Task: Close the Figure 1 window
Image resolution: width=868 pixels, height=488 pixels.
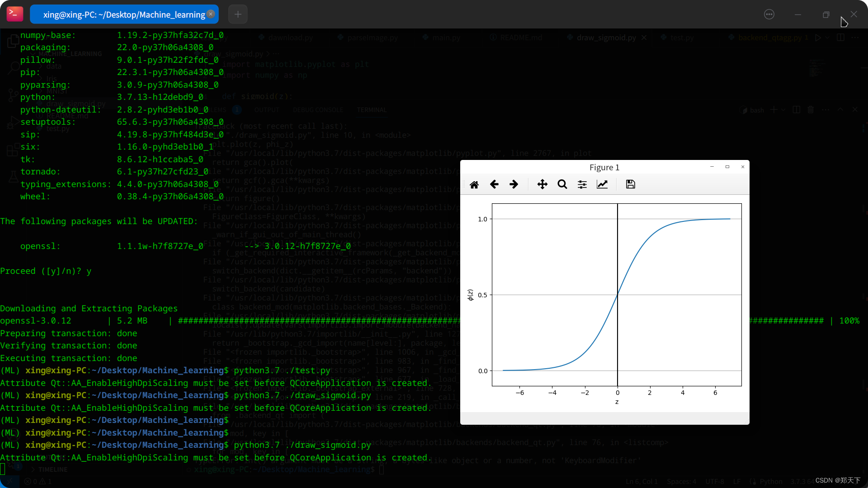Action: coord(743,167)
